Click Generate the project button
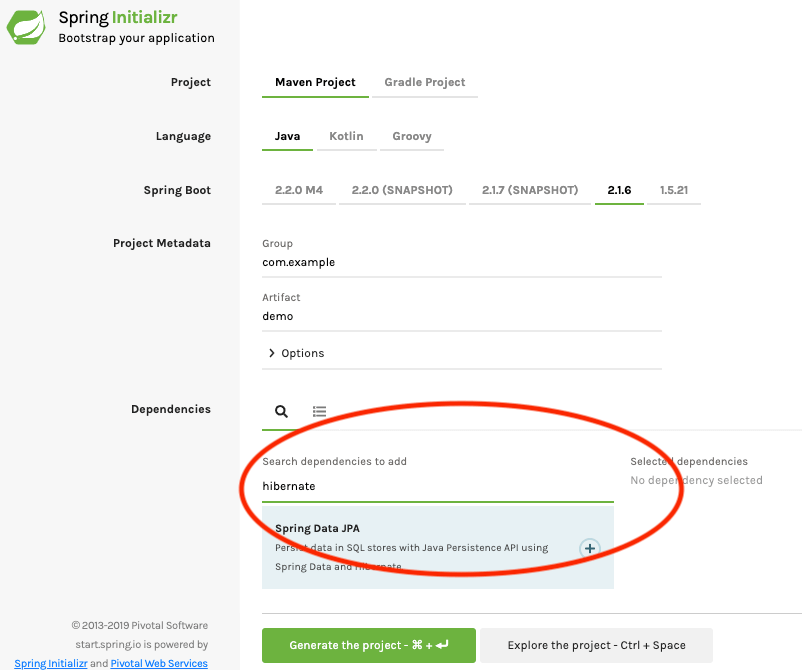Image resolution: width=802 pixels, height=670 pixels. click(369, 645)
